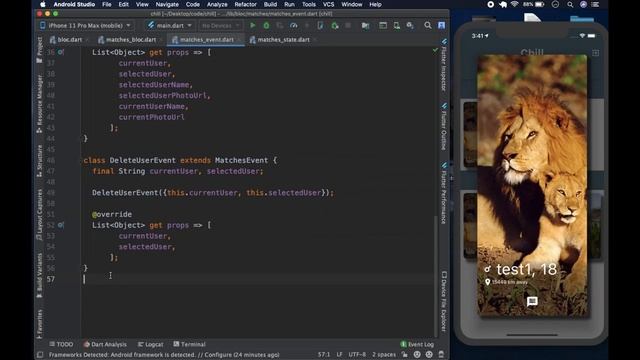Switch to the matches_bloc.dart editor tab

click(130, 40)
